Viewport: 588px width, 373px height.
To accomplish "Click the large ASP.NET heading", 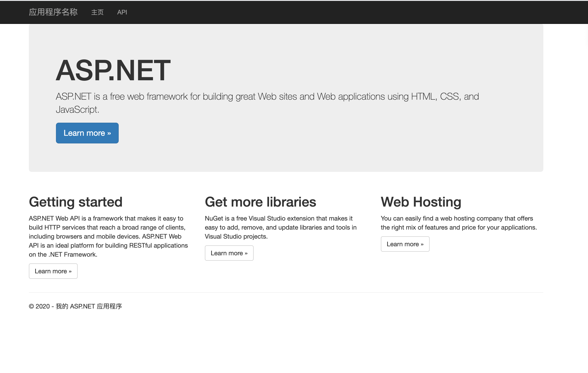I will tap(113, 71).
